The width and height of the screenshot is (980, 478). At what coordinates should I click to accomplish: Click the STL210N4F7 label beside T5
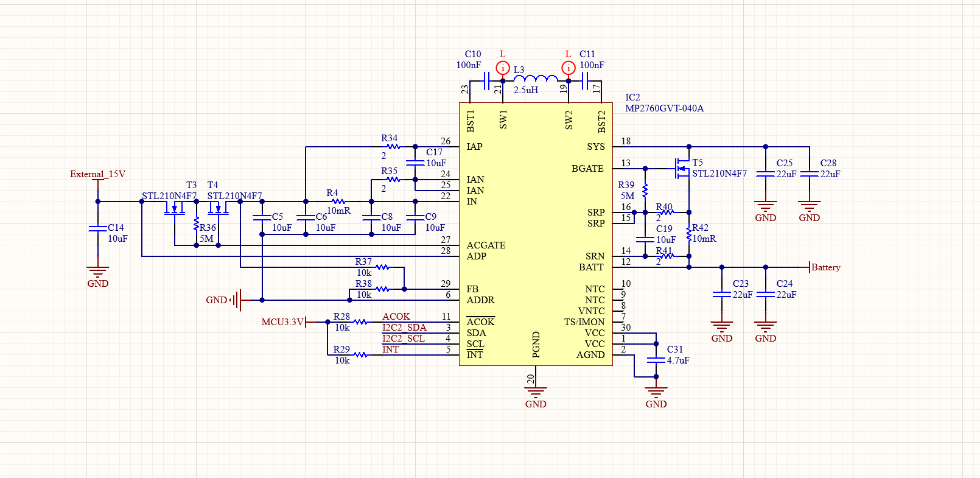coord(719,174)
